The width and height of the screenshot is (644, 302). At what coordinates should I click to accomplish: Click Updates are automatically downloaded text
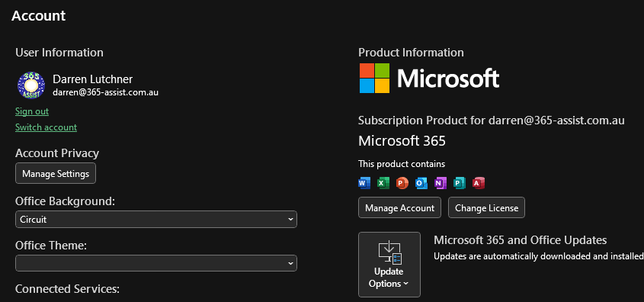pyautogui.click(x=539, y=256)
